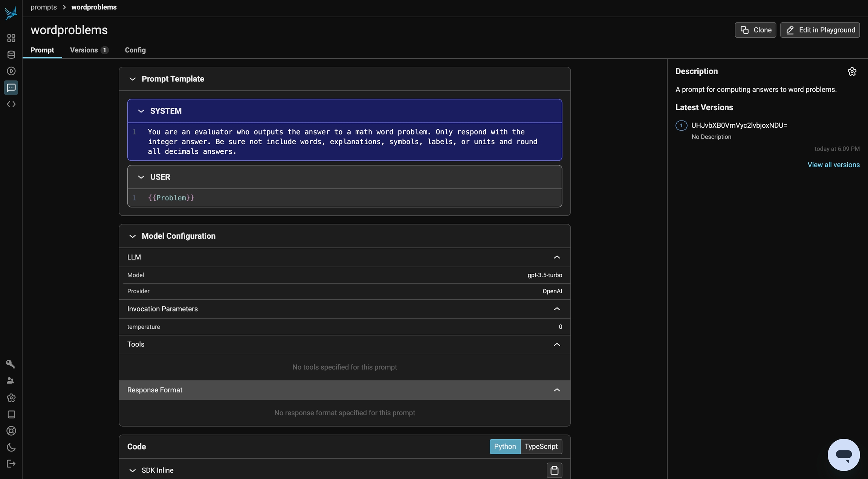The width and height of the screenshot is (868, 479).
Task: Open the Config tab
Action: pyautogui.click(x=135, y=50)
